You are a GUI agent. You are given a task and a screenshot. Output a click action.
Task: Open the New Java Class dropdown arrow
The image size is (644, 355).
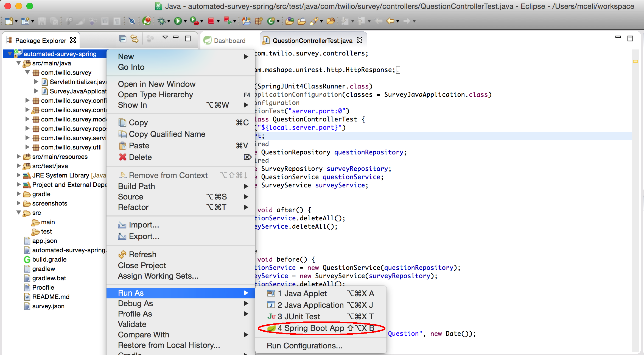278,21
